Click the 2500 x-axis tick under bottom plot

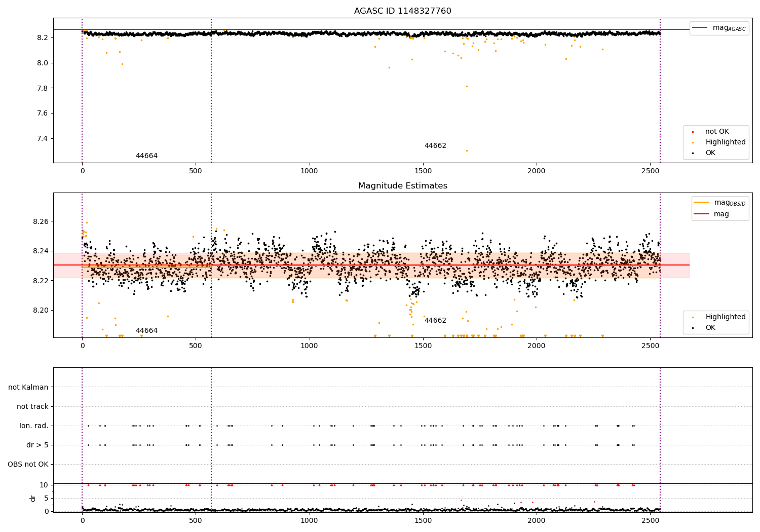(x=650, y=520)
